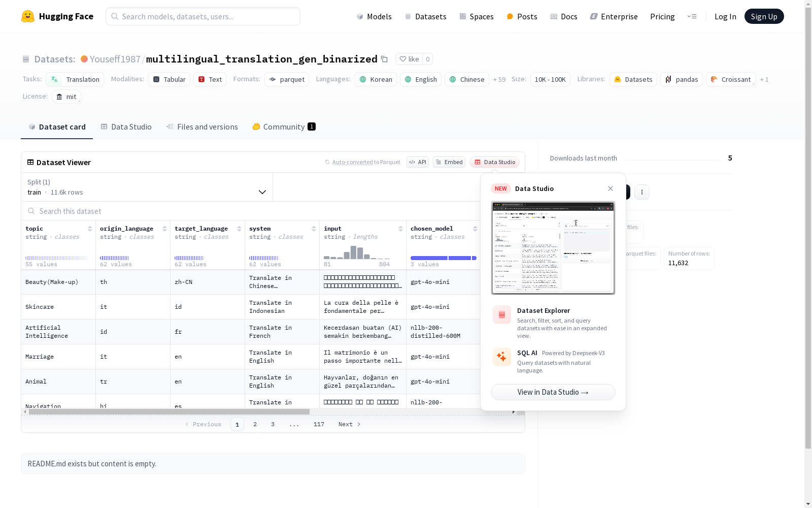Open Docs in top navigation
This screenshot has width=812, height=508.
[x=564, y=16]
